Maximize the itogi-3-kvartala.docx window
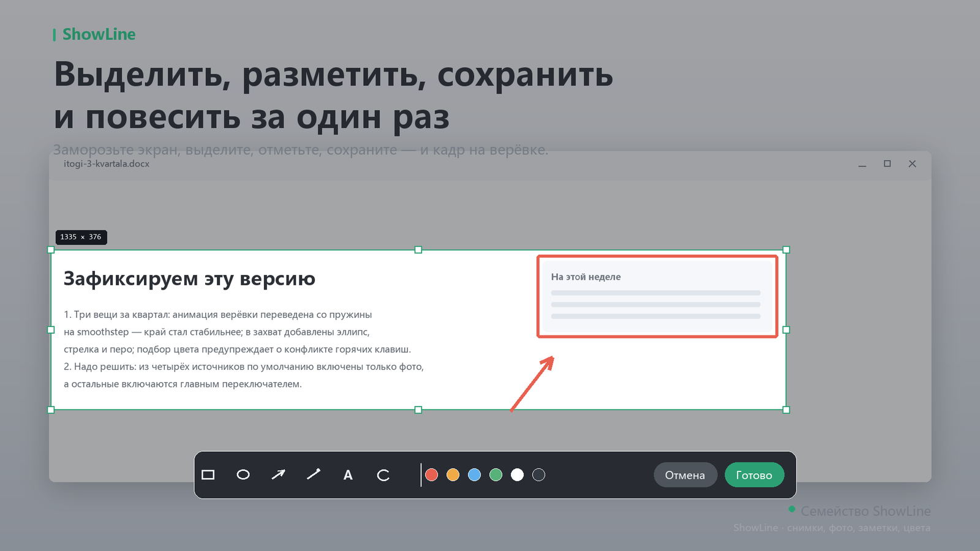Screen dimensions: 980x551 click(888, 164)
